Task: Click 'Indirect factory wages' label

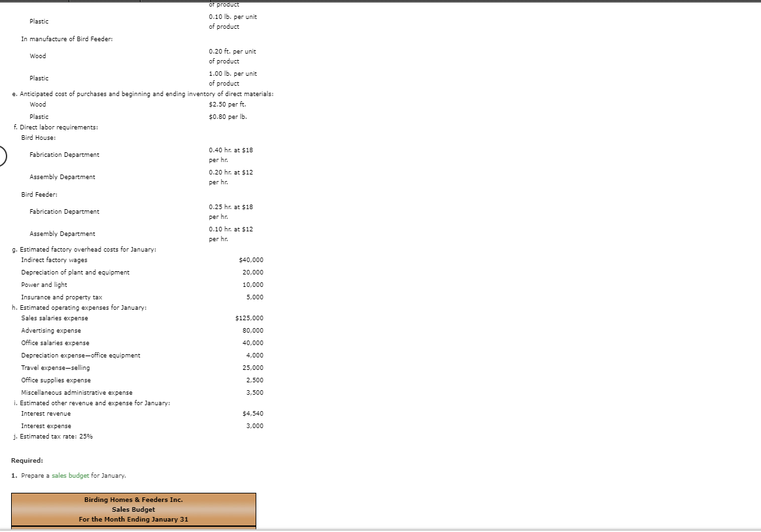Action: tap(54, 260)
